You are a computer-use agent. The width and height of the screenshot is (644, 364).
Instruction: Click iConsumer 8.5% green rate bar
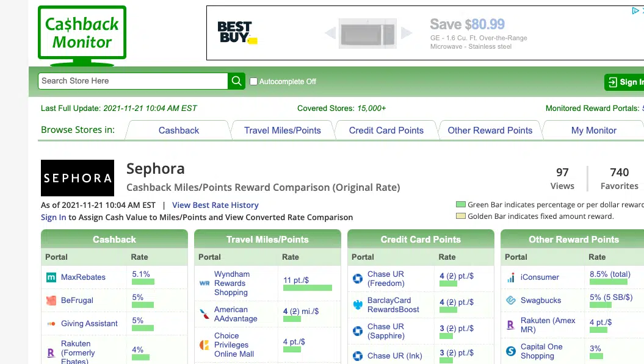tap(609, 282)
